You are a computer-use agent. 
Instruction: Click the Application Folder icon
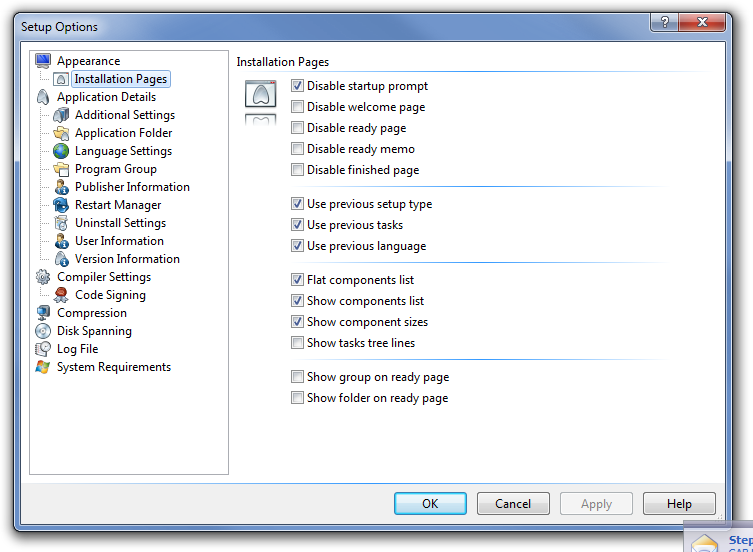tap(61, 133)
